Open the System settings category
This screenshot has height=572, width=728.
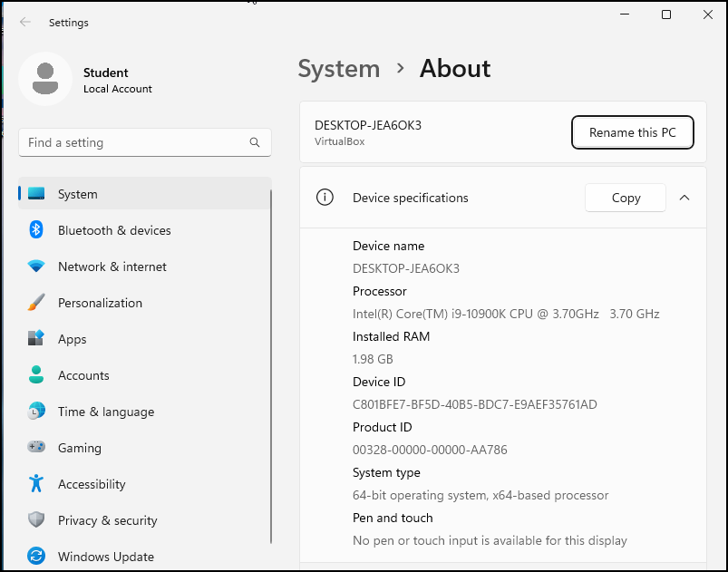[144, 194]
